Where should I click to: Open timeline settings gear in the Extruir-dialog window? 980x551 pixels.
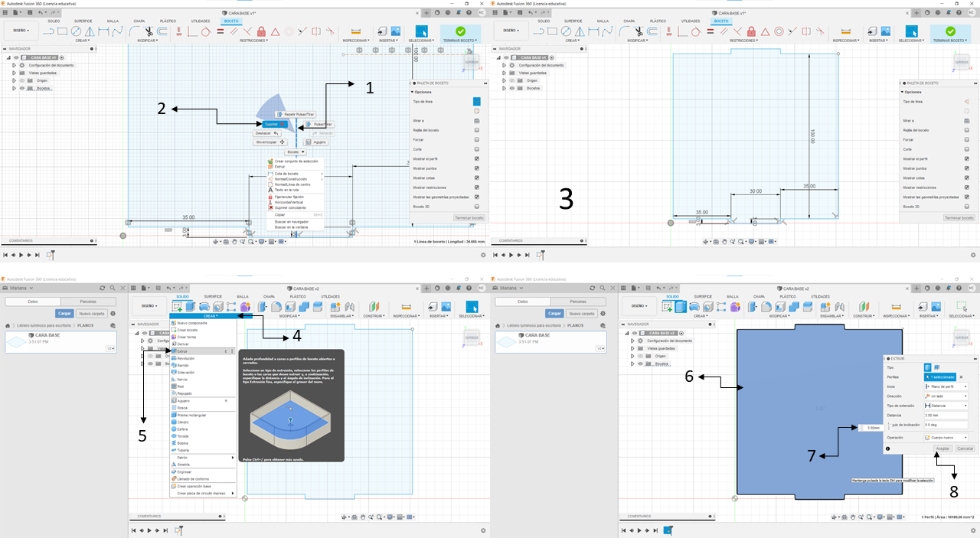(x=973, y=530)
